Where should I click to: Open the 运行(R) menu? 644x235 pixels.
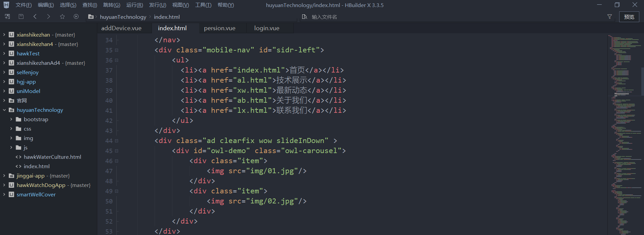click(x=135, y=5)
